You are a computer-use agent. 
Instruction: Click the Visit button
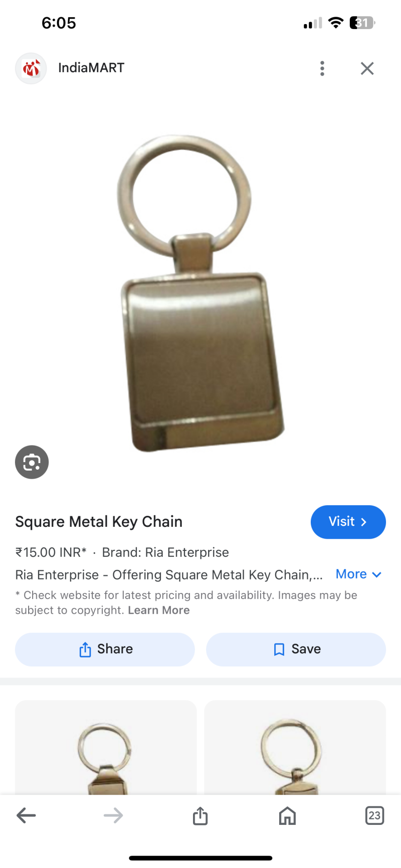tap(348, 522)
